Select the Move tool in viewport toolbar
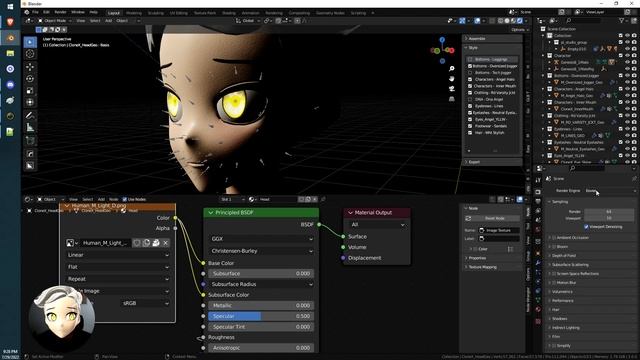 [x=30, y=67]
